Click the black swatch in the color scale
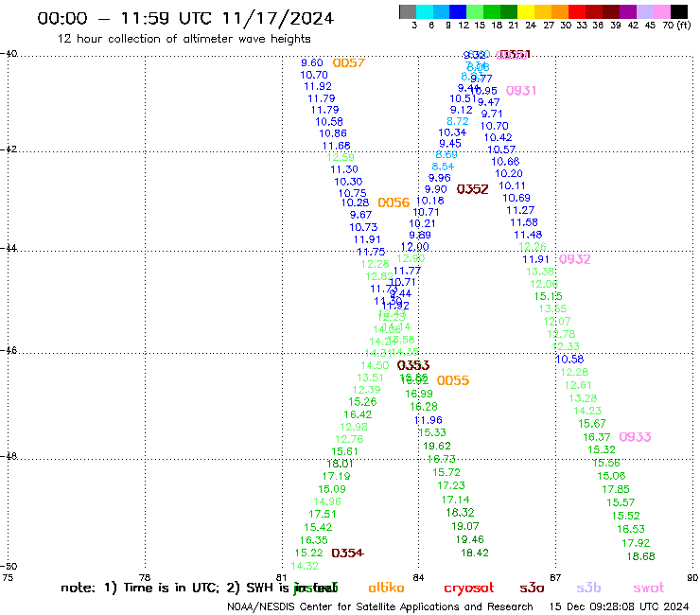The height and width of the screenshot is (615, 700). coord(679,11)
